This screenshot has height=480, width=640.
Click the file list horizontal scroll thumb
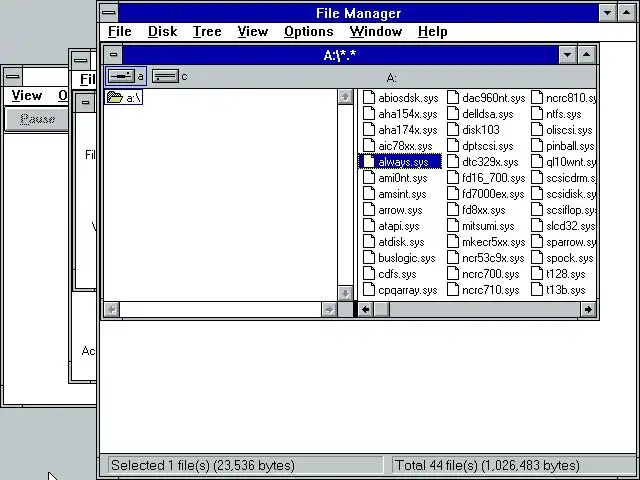point(381,309)
